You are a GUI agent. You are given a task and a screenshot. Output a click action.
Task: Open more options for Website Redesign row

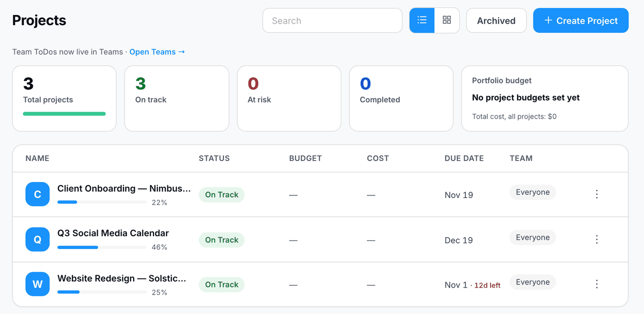(597, 284)
